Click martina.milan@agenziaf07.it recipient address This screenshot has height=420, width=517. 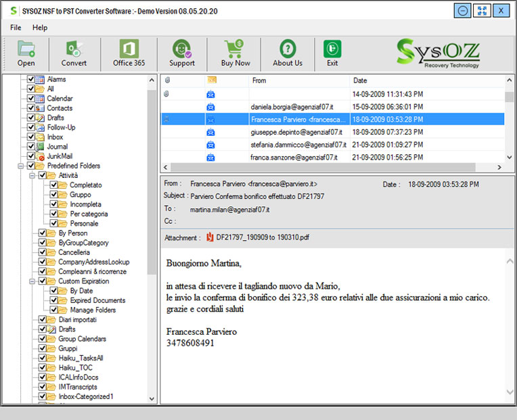click(x=229, y=210)
